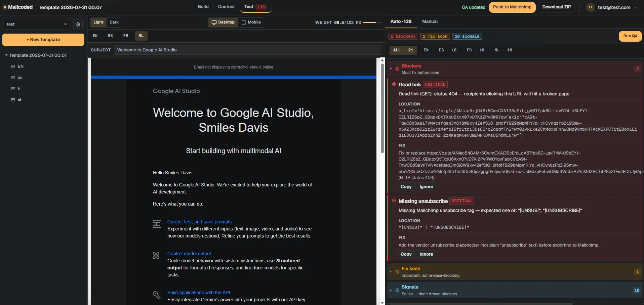Viewport: 644px width, 305px height.
Task: Click the QA updated status text
Action: click(x=473, y=7)
